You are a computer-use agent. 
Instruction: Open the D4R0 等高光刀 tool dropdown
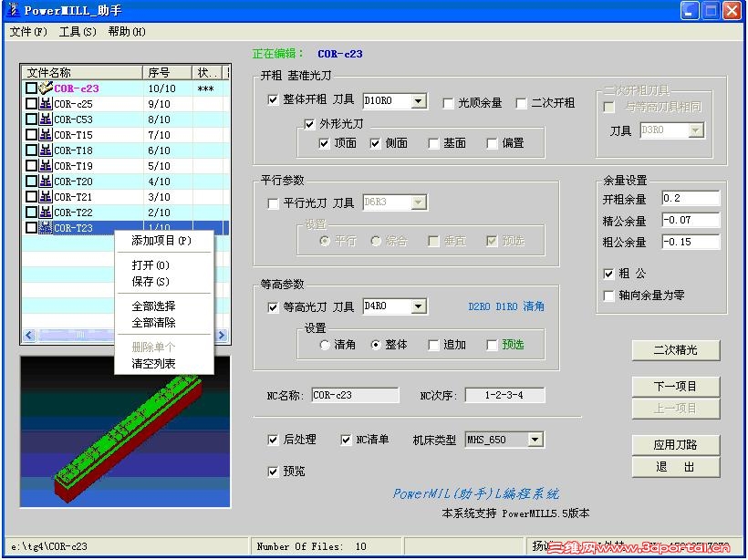point(419,306)
